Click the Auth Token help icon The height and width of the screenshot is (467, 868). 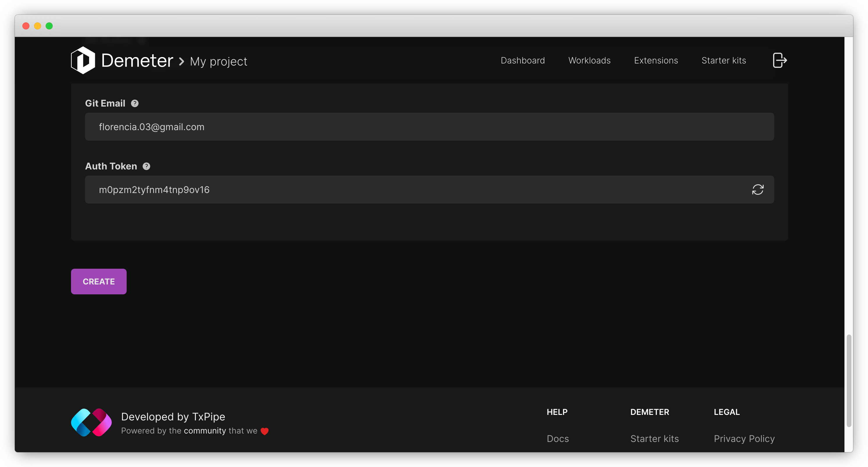tap(146, 166)
